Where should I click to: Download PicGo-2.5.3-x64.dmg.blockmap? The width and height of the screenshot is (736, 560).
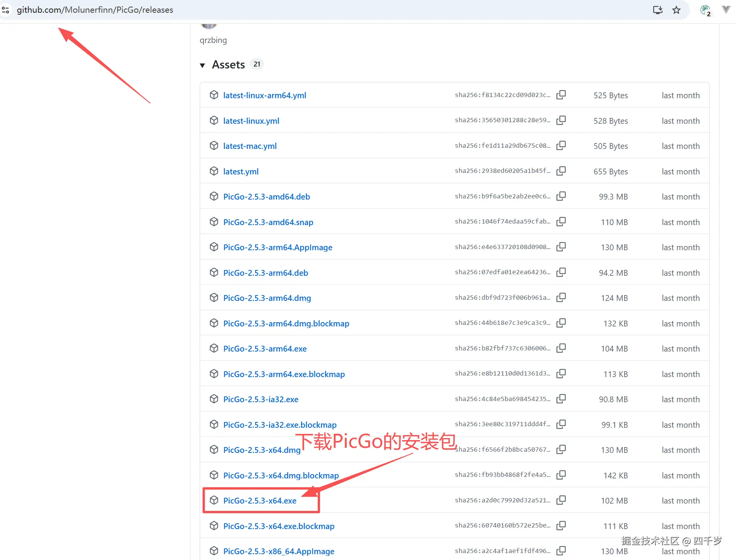[x=281, y=475]
